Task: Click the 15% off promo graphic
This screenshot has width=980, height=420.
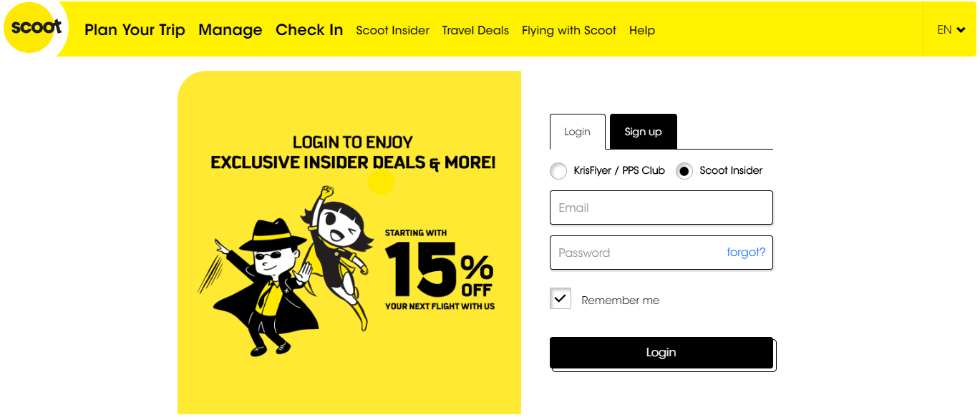Action: tap(440, 270)
